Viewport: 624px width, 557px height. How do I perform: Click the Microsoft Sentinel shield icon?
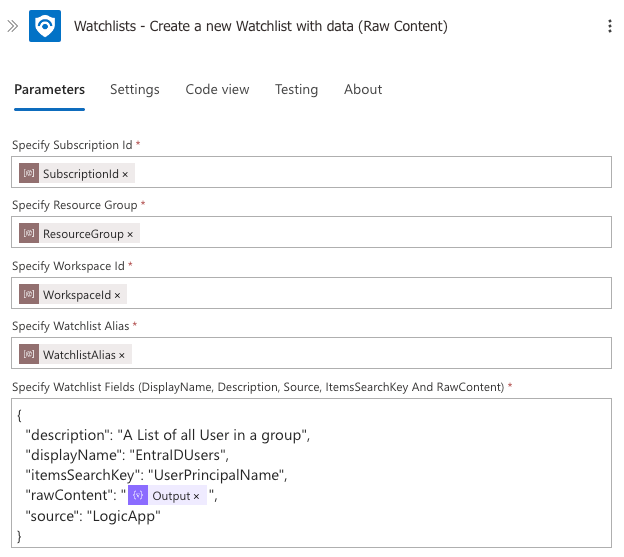point(45,26)
